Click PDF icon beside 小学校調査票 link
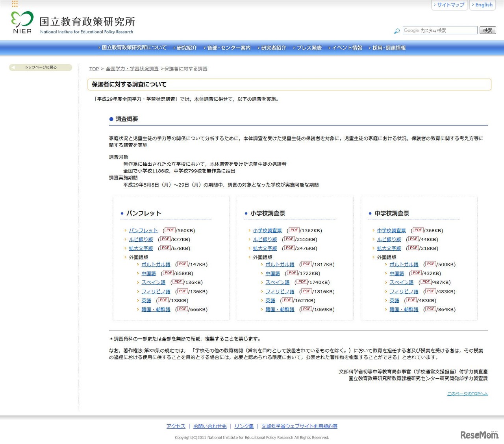Viewport: 504px width, 444px height. coord(294,230)
